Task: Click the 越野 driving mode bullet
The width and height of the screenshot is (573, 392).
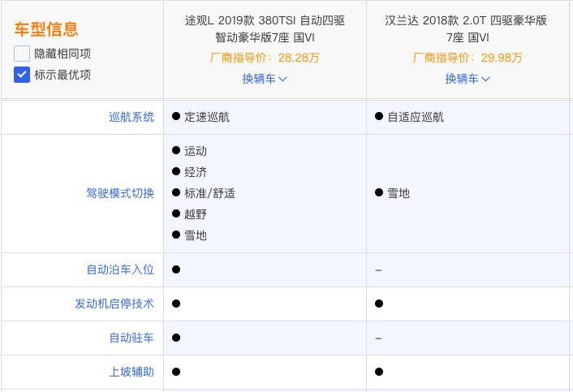Action: pos(176,214)
